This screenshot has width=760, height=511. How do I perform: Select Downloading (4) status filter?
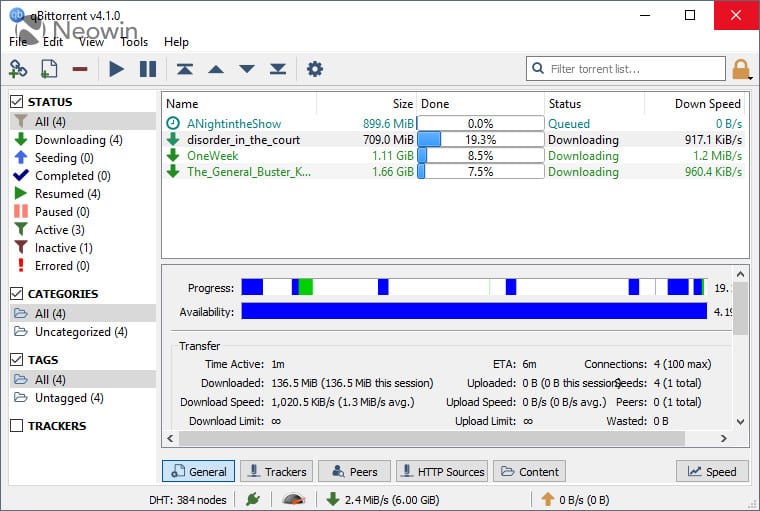(x=78, y=140)
